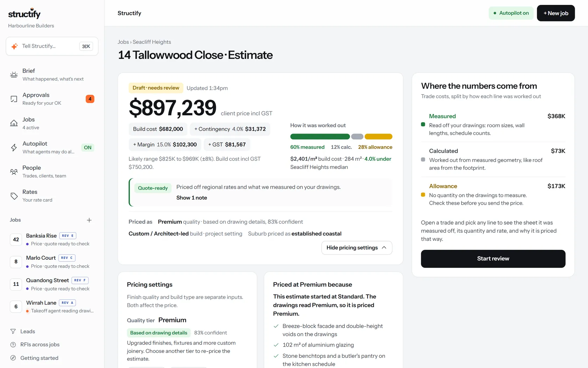This screenshot has width=588, height=368.
Task: Click the 8 badge for Marlo Court
Action: [16, 261]
